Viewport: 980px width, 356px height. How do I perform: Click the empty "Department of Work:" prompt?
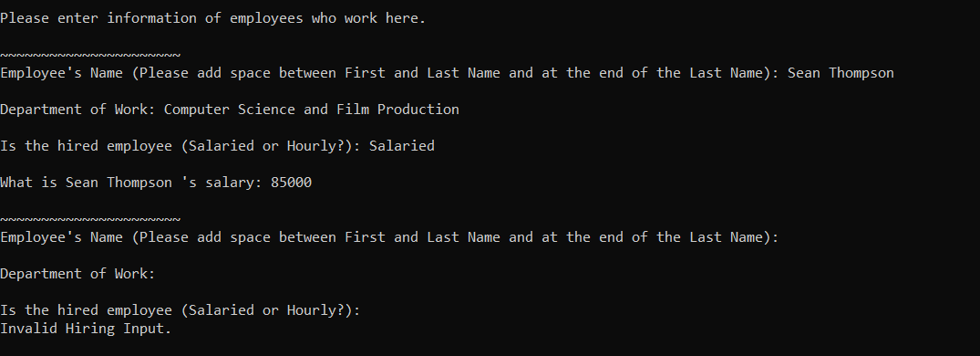click(x=77, y=274)
